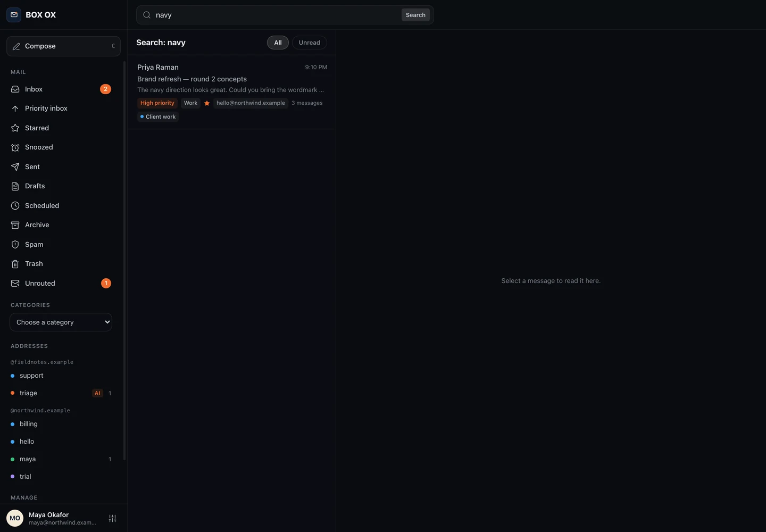The width and height of the screenshot is (766, 532).
Task: Open the Scheduled folder
Action: tap(61, 206)
